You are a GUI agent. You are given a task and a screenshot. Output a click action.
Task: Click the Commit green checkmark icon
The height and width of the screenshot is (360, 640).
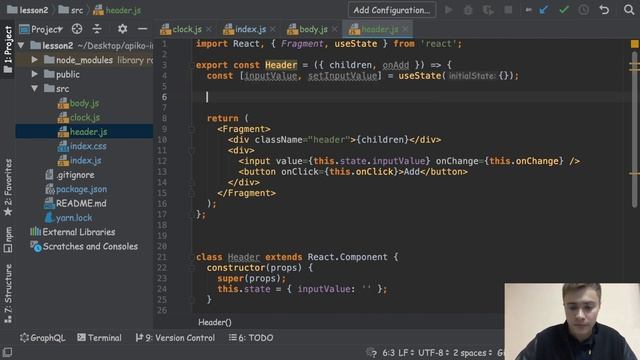click(564, 10)
